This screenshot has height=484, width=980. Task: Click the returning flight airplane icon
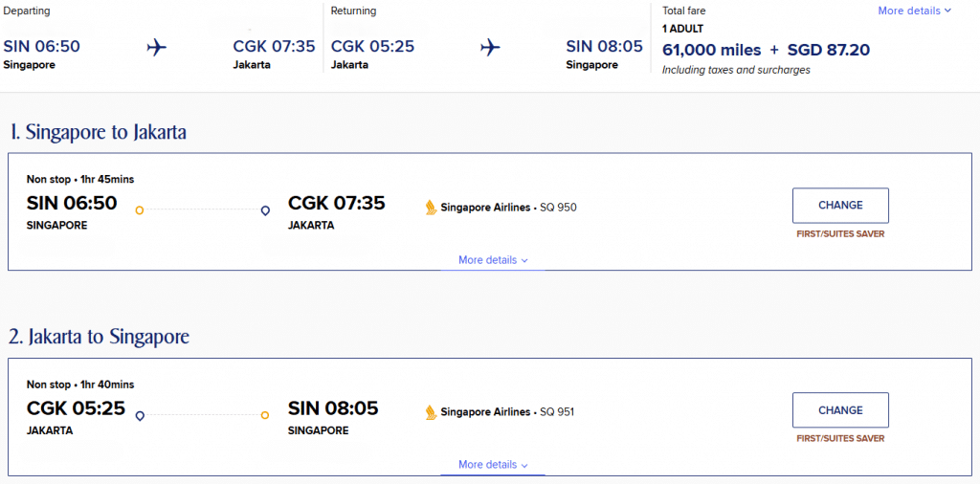tap(491, 47)
